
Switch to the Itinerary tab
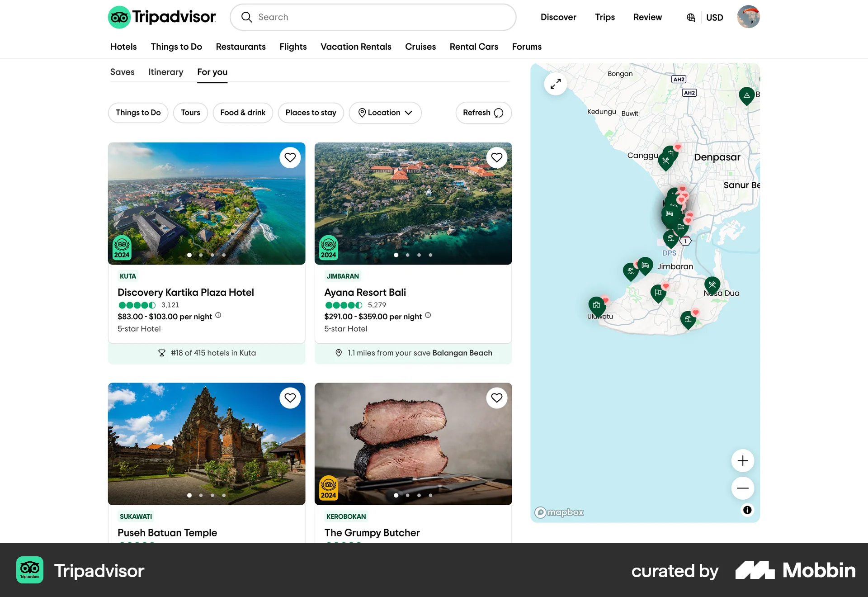tap(165, 72)
